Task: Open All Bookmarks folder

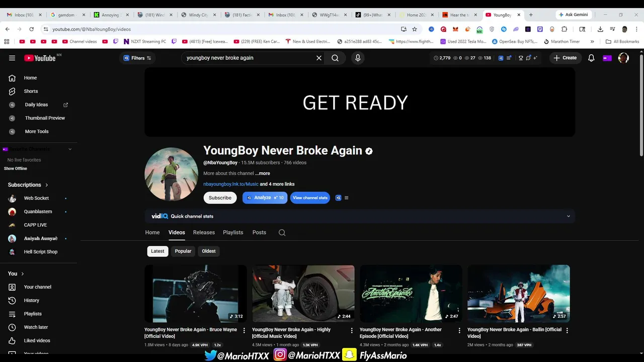Action: [622, 41]
